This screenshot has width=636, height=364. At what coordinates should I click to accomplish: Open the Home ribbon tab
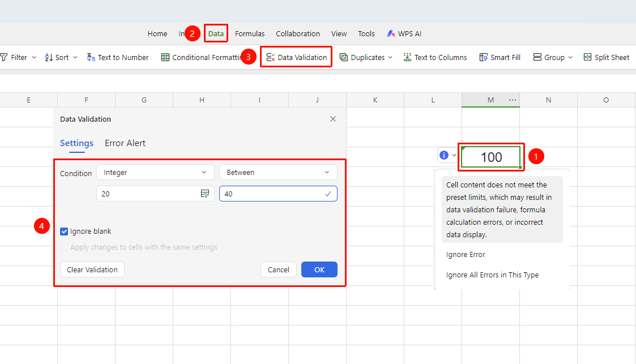pyautogui.click(x=157, y=33)
